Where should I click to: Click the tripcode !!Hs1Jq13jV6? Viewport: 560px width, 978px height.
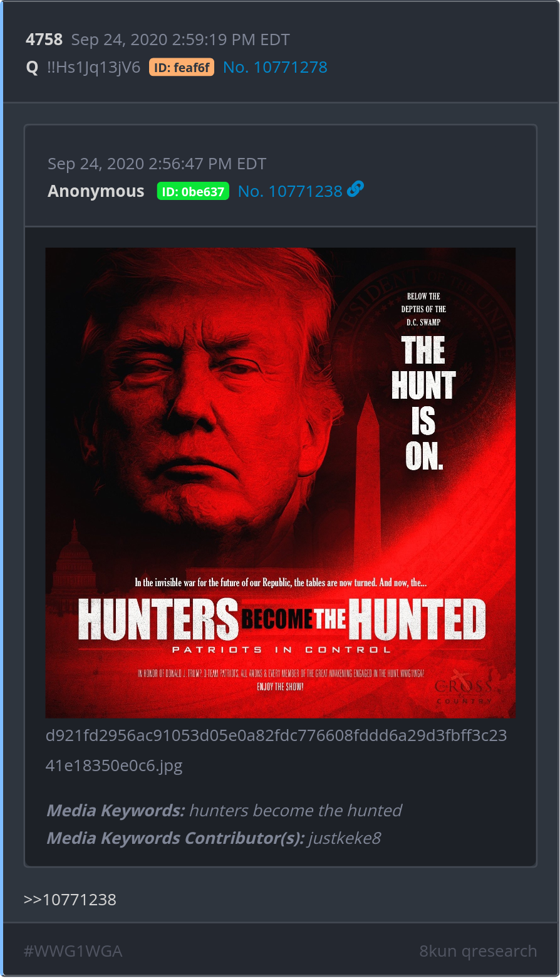click(93, 67)
